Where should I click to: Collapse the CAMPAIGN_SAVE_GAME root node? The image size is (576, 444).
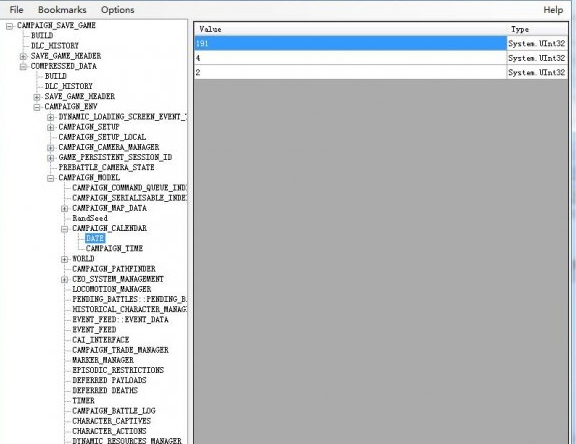pos(9,26)
